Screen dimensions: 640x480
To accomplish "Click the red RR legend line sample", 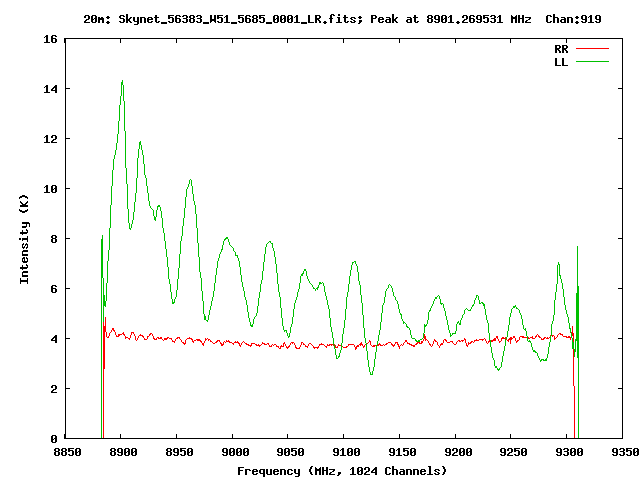I will [x=592, y=48].
